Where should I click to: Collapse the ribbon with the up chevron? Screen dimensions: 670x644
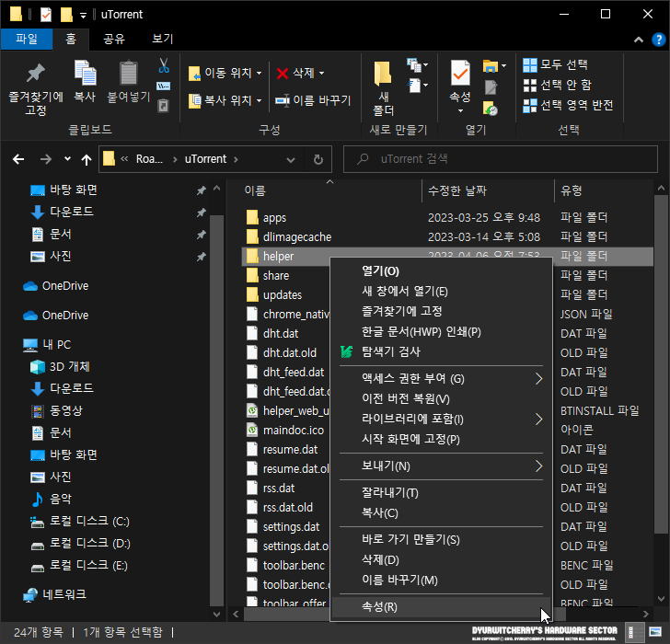(639, 40)
